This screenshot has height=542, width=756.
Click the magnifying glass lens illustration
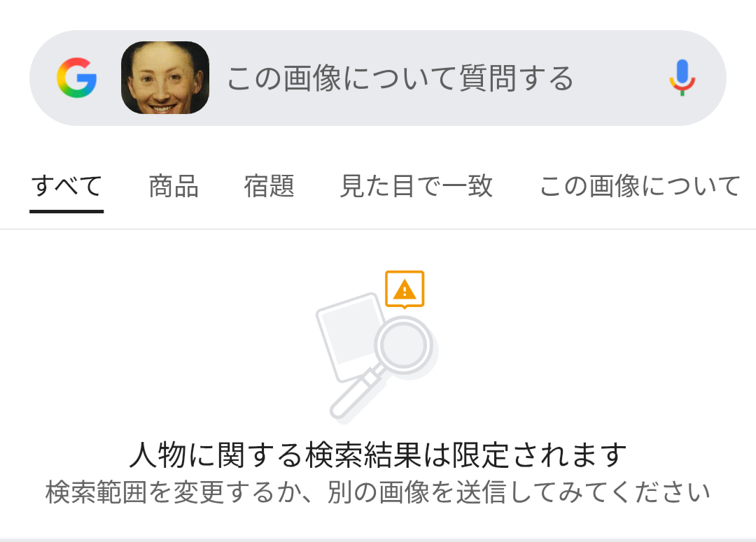pyautogui.click(x=403, y=345)
